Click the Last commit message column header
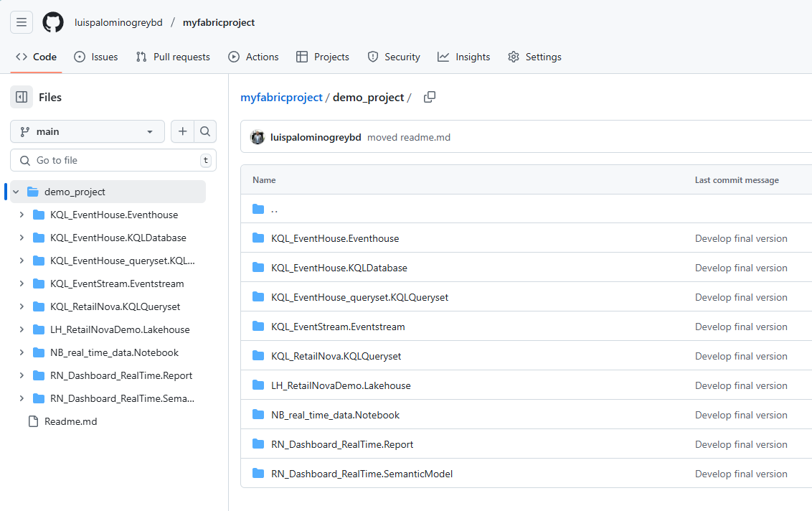The width and height of the screenshot is (812, 511). (737, 180)
